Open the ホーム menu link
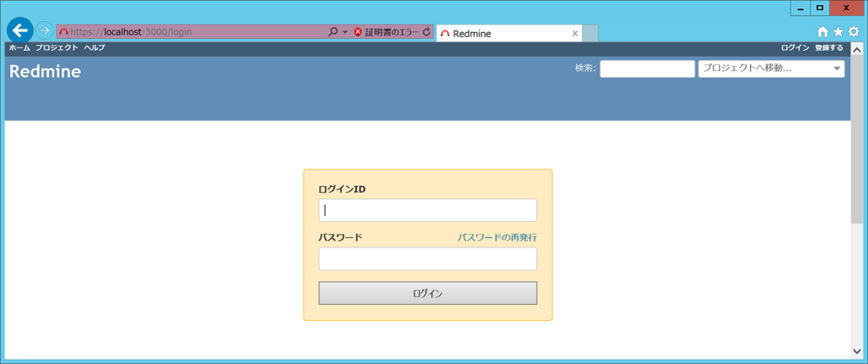The width and height of the screenshot is (868, 364). click(19, 48)
